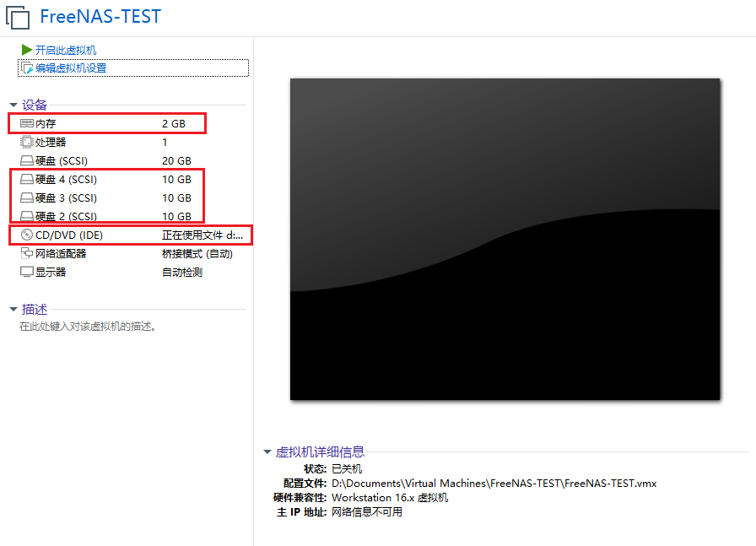Click the description field 在此处键入对该虚拟机的描述
The height and width of the screenshot is (546, 756).
tap(88, 327)
